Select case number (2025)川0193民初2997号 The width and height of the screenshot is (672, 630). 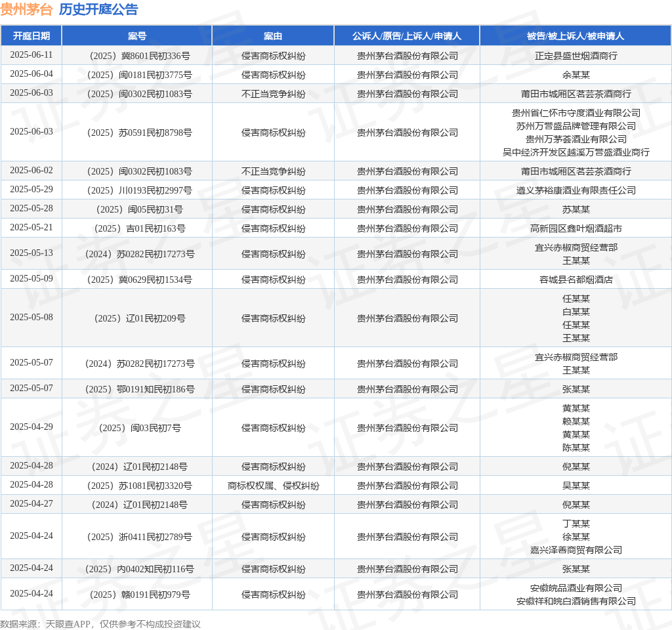coord(139,190)
